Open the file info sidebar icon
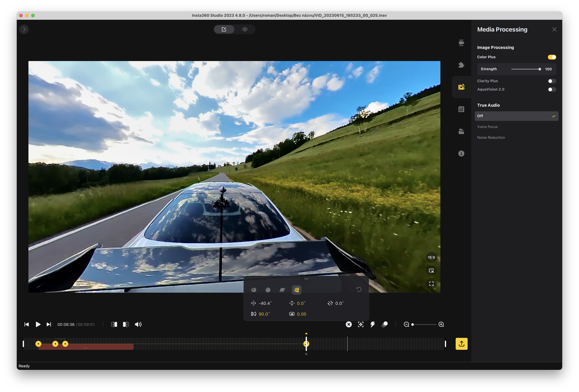Viewport: 579px width, 392px height. (461, 153)
